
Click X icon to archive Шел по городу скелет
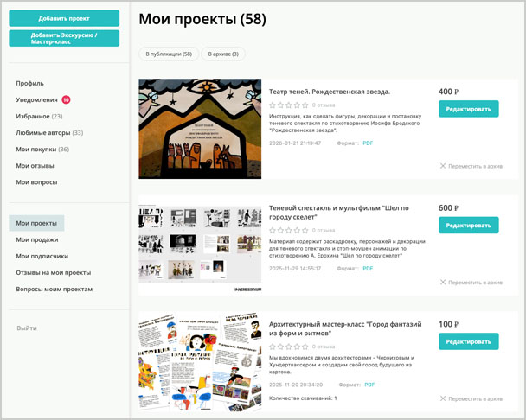[443, 282]
